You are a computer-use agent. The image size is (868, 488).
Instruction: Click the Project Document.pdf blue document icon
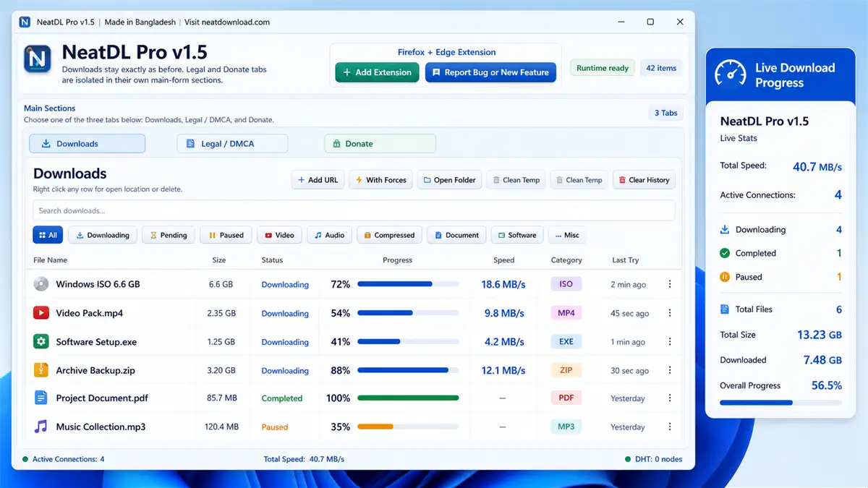(41, 398)
